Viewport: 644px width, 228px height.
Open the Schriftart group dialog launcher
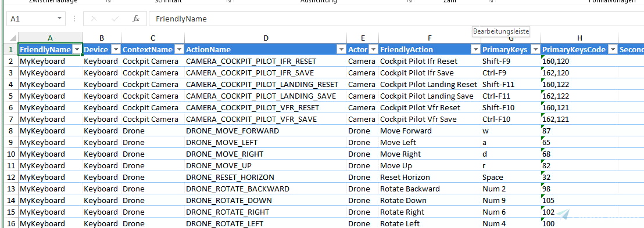(x=228, y=2)
